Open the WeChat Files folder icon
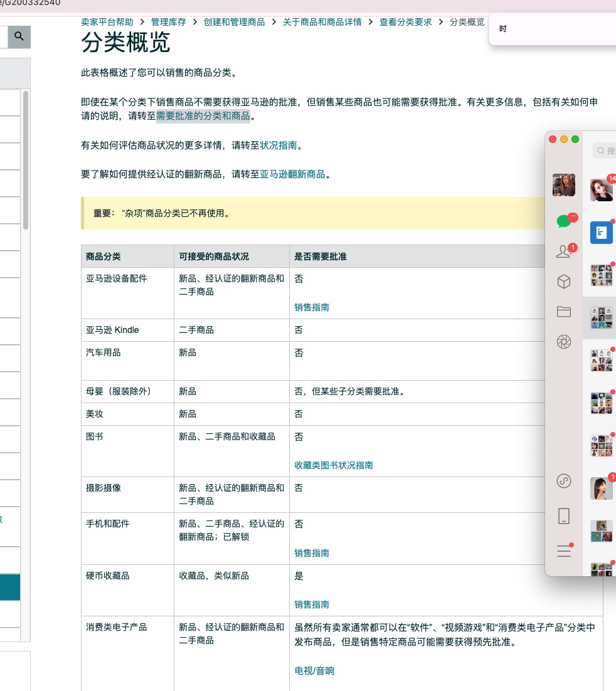Image resolution: width=616 pixels, height=691 pixels. tap(564, 312)
